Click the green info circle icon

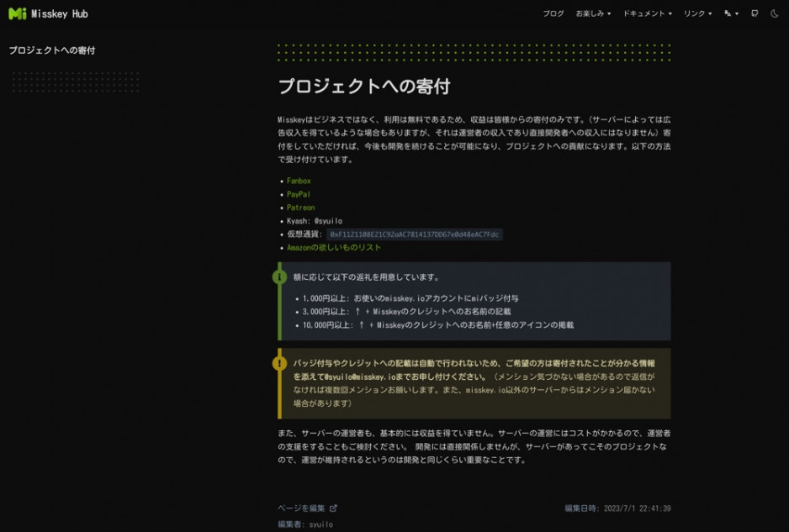tap(279, 277)
